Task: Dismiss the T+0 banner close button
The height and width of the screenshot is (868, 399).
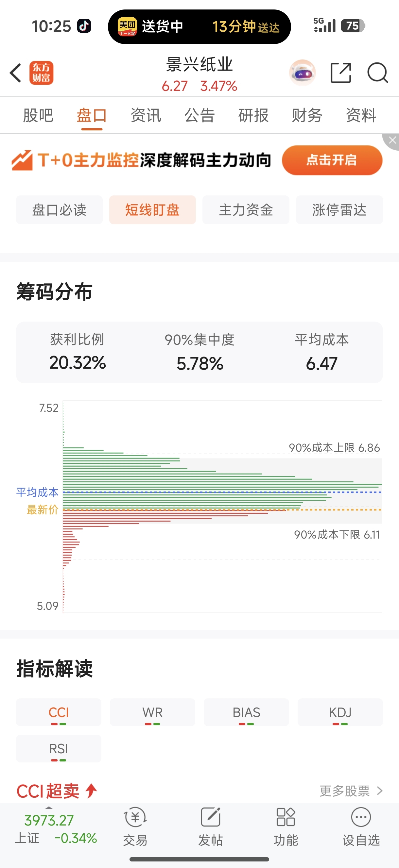Action: (x=391, y=141)
